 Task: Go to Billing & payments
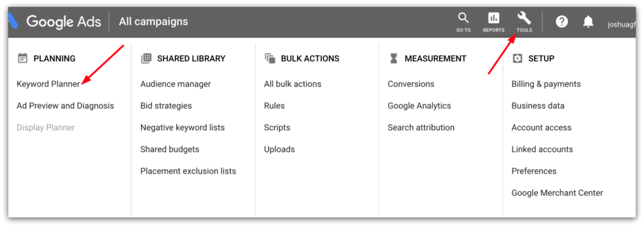[x=546, y=84]
